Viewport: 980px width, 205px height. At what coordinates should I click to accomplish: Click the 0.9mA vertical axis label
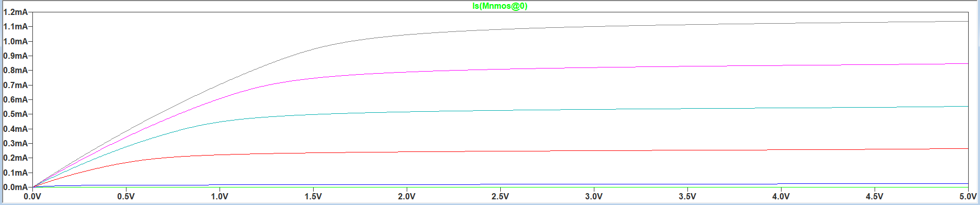pyautogui.click(x=15, y=56)
